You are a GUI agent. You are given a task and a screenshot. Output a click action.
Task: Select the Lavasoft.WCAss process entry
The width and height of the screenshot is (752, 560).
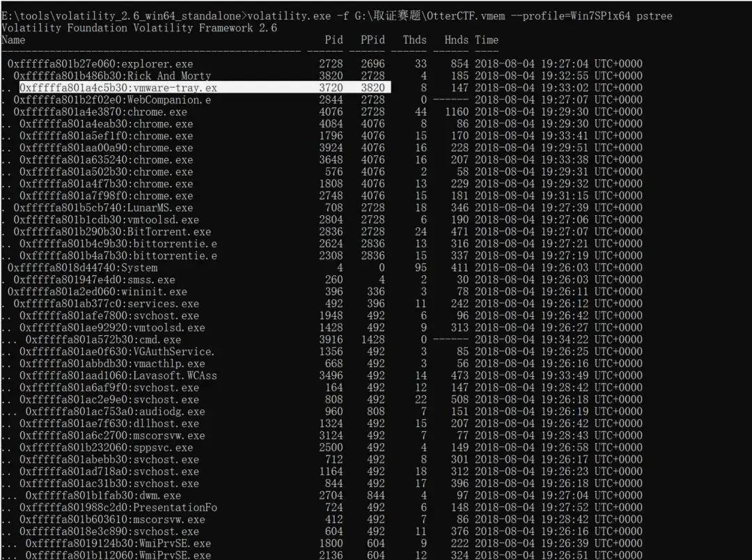(118, 375)
